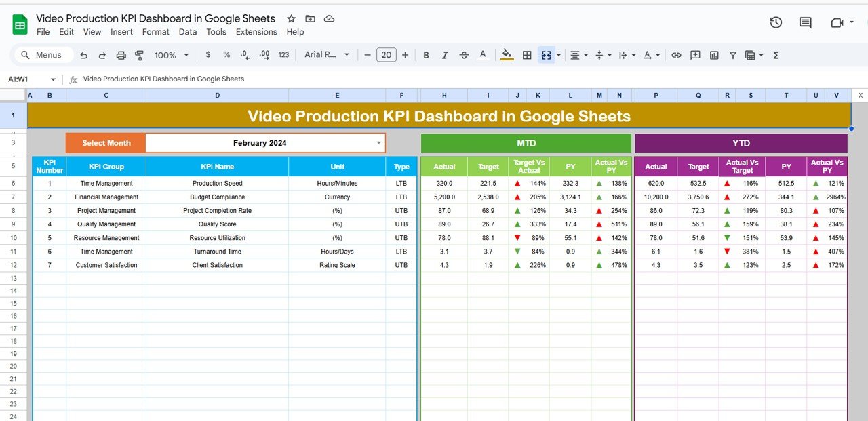Expand merge cells options arrow

point(559,55)
